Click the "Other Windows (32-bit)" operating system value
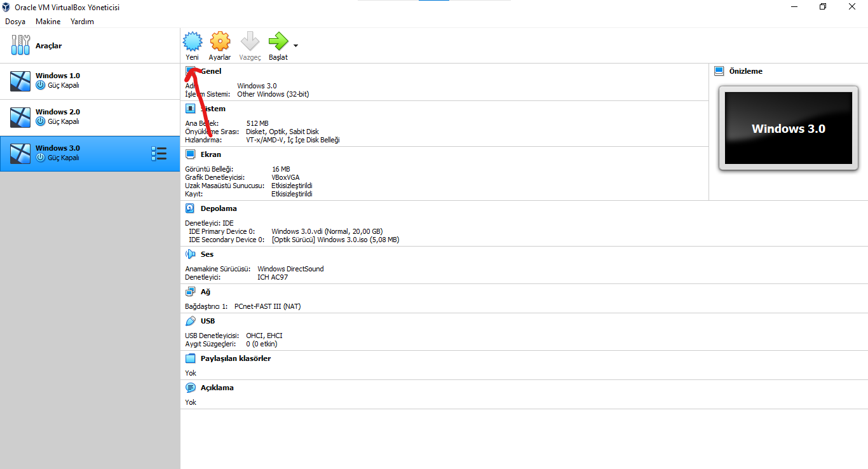This screenshot has height=469, width=868. coord(273,94)
